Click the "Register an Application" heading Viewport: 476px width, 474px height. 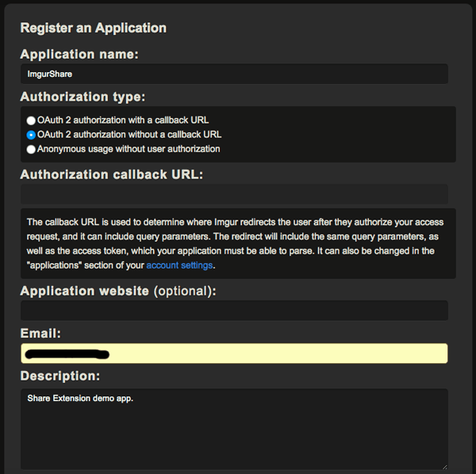(x=94, y=28)
